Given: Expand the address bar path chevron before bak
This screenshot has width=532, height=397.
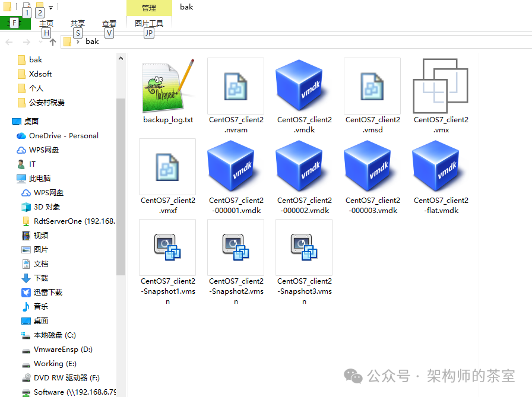Looking at the screenshot, I should point(78,42).
